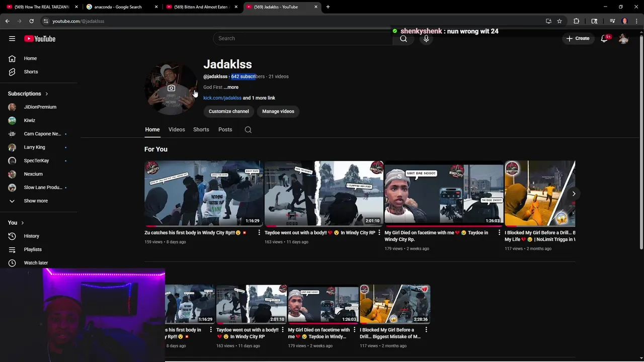Screen dimensions: 644x362
Task: Click the YouTube logo
Action: pyautogui.click(x=40, y=39)
